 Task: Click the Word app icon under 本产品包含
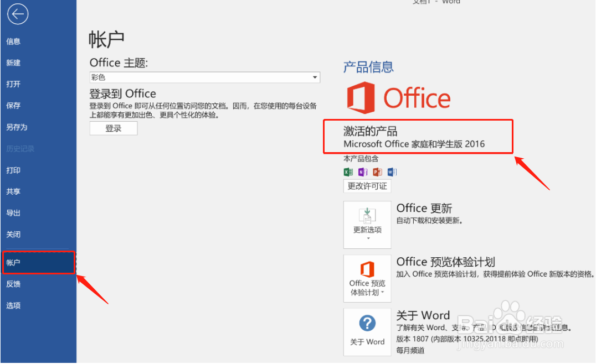click(x=392, y=173)
